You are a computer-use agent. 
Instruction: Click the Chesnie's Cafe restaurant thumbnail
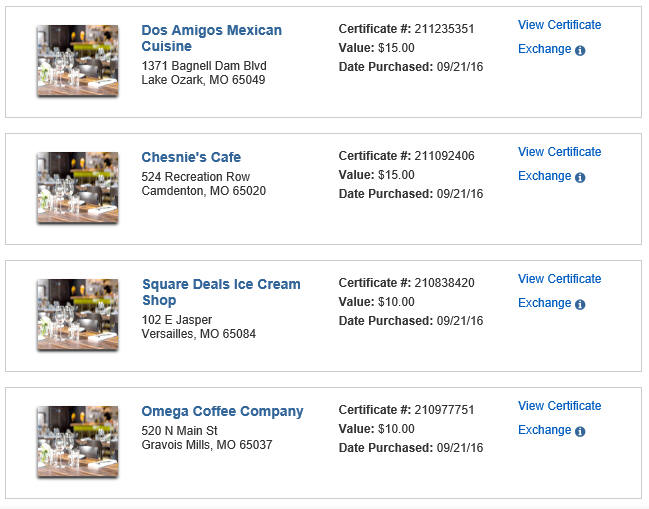point(78,188)
